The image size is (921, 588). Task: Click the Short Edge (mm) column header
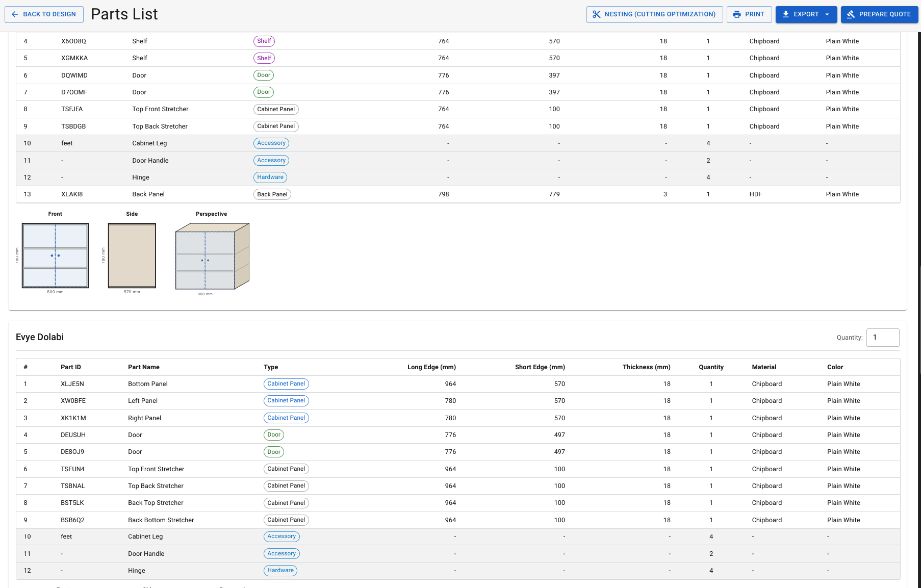coord(540,367)
